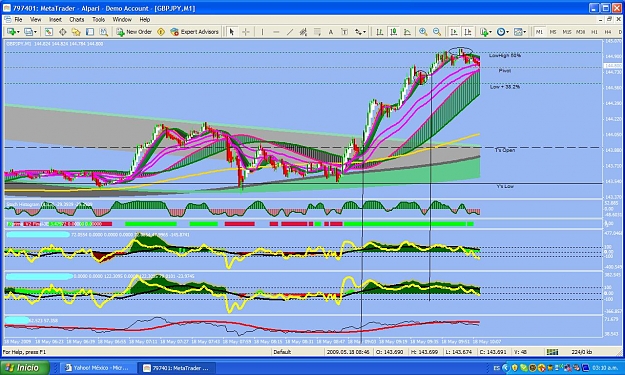The image size is (625, 375).
Task: Click the MetaTrader taskbar button
Action: (176, 368)
